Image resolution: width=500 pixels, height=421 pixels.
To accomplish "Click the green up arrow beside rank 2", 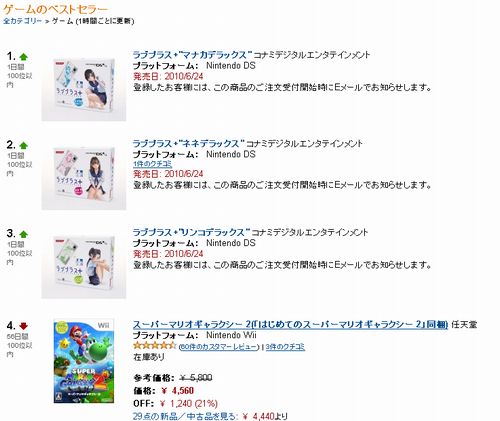I will 23,145.
